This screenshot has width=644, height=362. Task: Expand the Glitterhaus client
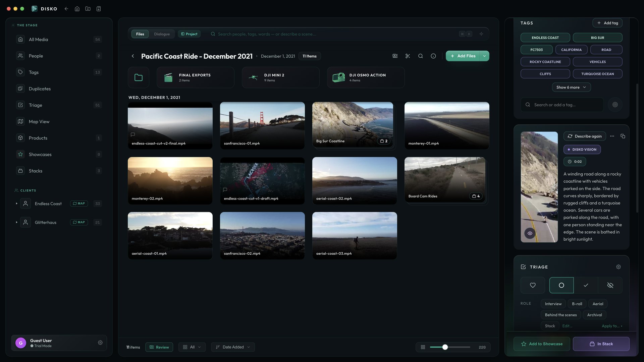tap(16, 222)
